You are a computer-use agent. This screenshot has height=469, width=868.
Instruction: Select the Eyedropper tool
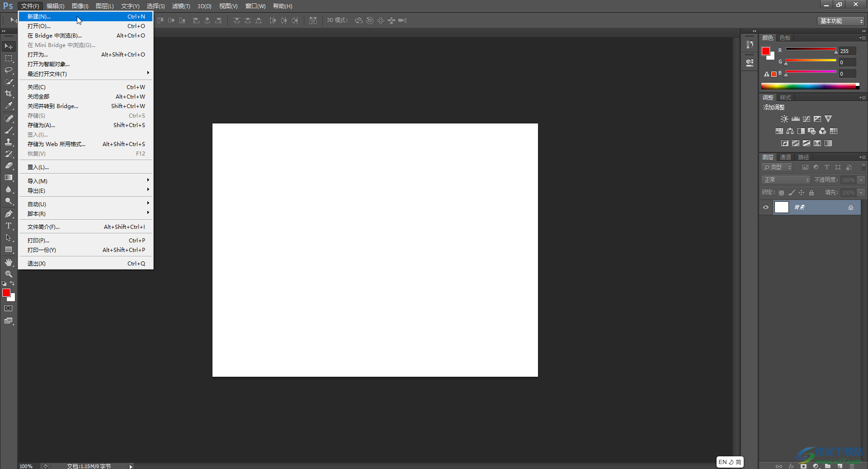[x=9, y=105]
